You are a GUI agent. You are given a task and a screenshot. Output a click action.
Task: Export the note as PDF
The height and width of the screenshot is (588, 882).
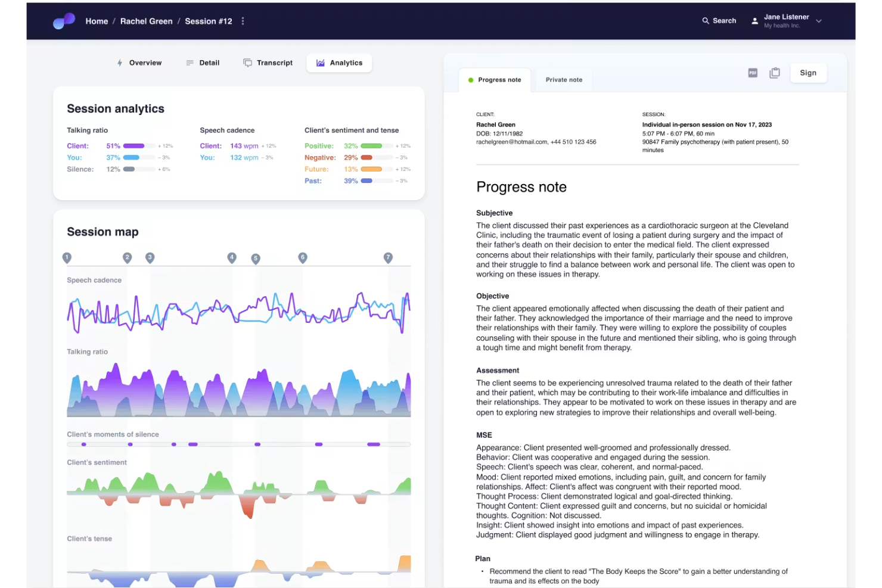point(753,73)
